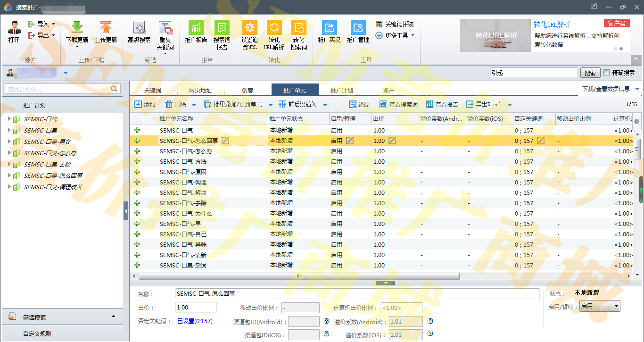Expand the SEMSC-口臭-男女 plan tree node
Screen dimensions: 644x342
pos(9,142)
